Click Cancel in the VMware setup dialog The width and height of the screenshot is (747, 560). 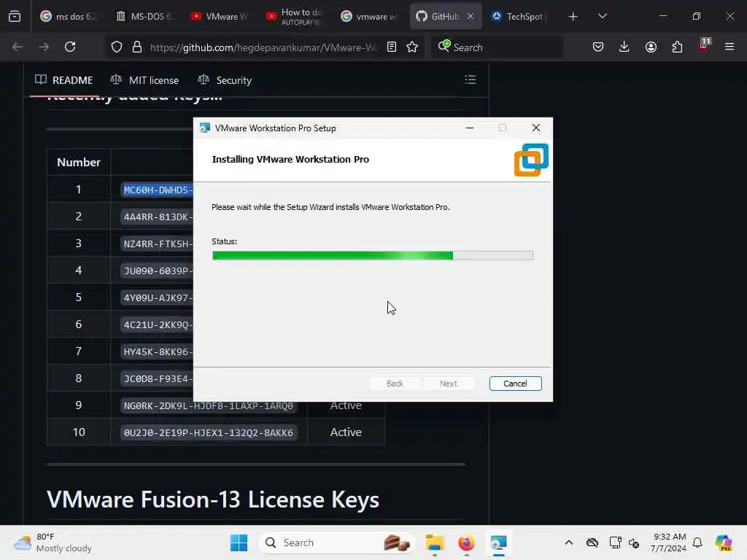coord(515,384)
